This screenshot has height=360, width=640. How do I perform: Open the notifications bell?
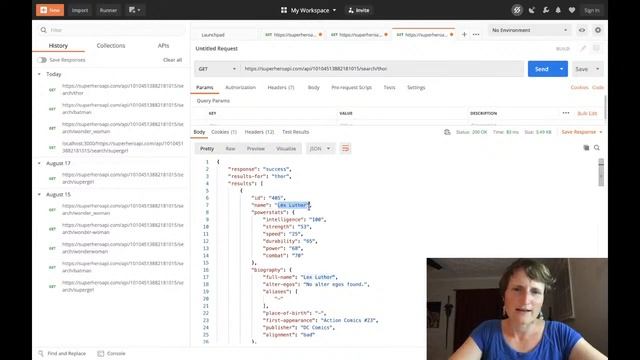[558, 10]
